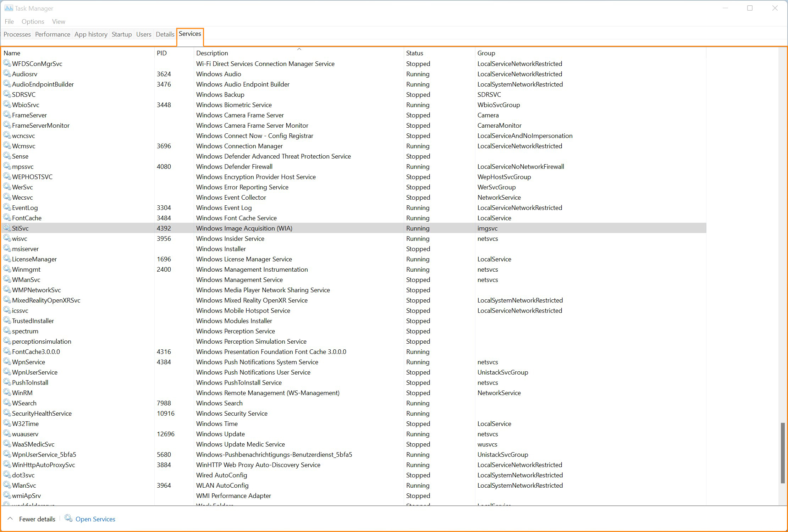
Task: Select the FontCache3.0.0.0 service name
Action: click(x=36, y=351)
